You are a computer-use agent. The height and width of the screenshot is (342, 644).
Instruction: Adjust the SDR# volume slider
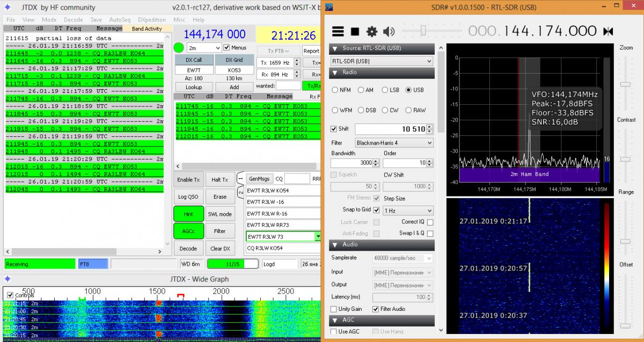pyautogui.click(x=423, y=31)
